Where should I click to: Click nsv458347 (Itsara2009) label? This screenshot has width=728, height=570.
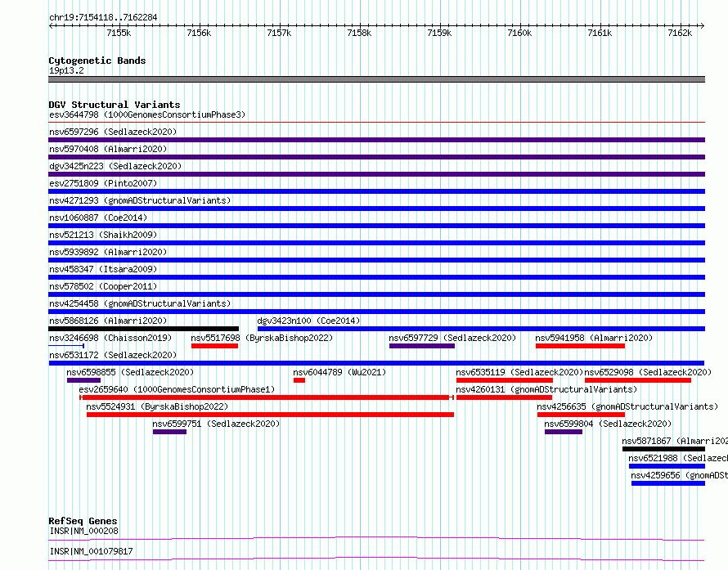pyautogui.click(x=103, y=269)
